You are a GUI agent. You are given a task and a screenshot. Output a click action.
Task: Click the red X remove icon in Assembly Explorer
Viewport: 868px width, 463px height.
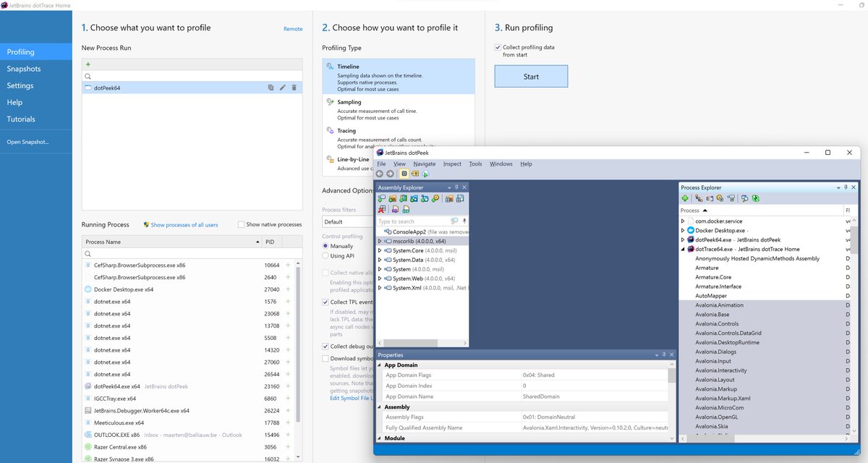point(382,209)
